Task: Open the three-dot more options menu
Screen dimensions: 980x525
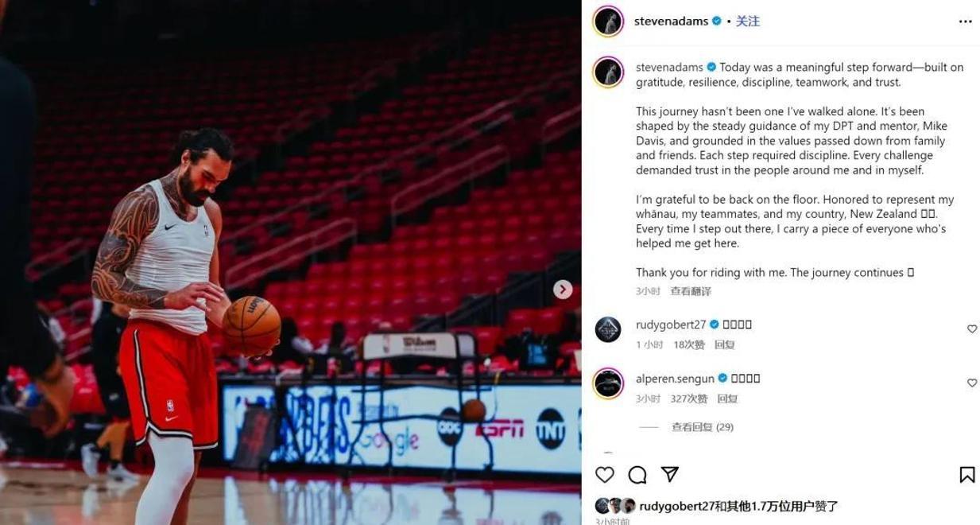Action: coord(966,21)
